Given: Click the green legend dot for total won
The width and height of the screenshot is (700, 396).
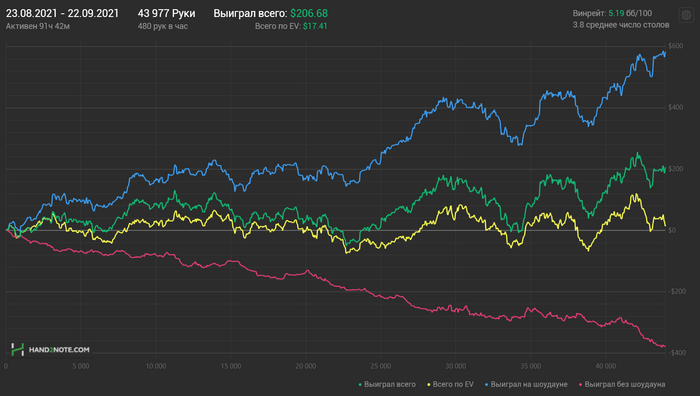Looking at the screenshot, I should point(360,385).
